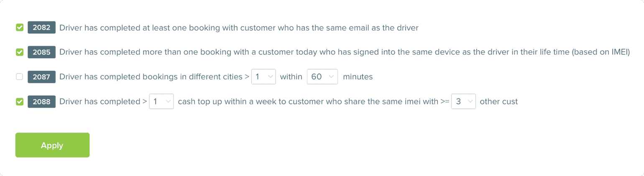This screenshot has height=176, width=644.
Task: Open the different cities count dropdown
Action: [x=263, y=77]
